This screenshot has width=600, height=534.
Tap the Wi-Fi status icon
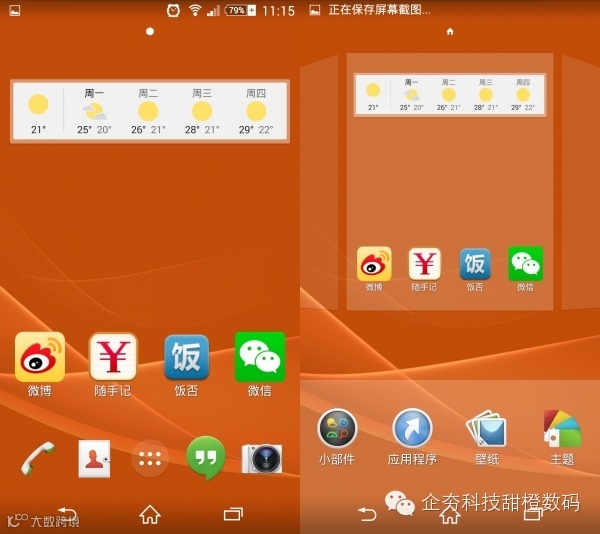pyautogui.click(x=195, y=10)
